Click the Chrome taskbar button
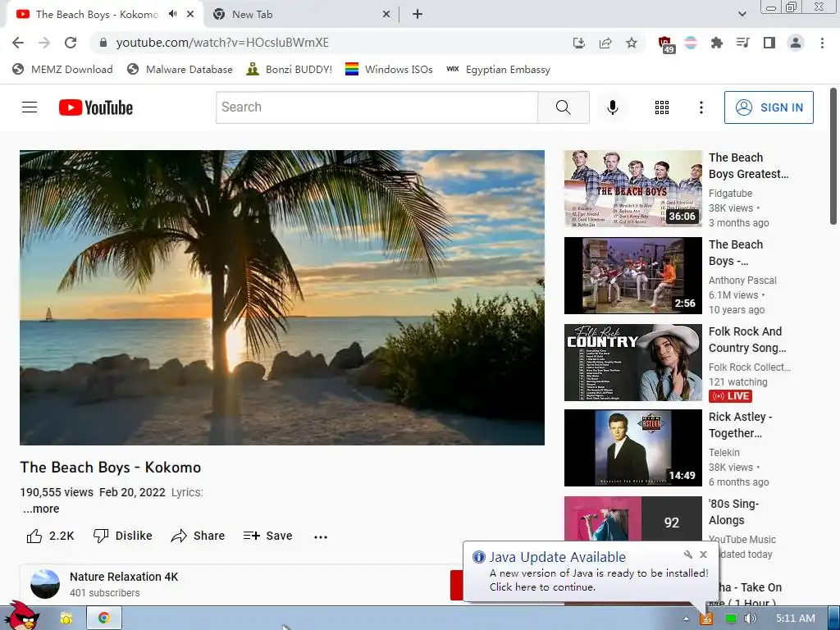This screenshot has height=630, width=840. (104, 619)
